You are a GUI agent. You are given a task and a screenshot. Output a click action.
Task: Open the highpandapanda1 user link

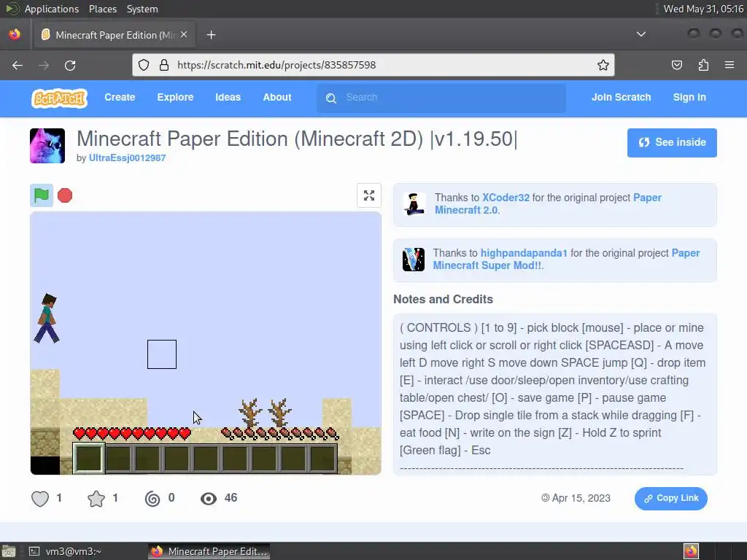(524, 253)
